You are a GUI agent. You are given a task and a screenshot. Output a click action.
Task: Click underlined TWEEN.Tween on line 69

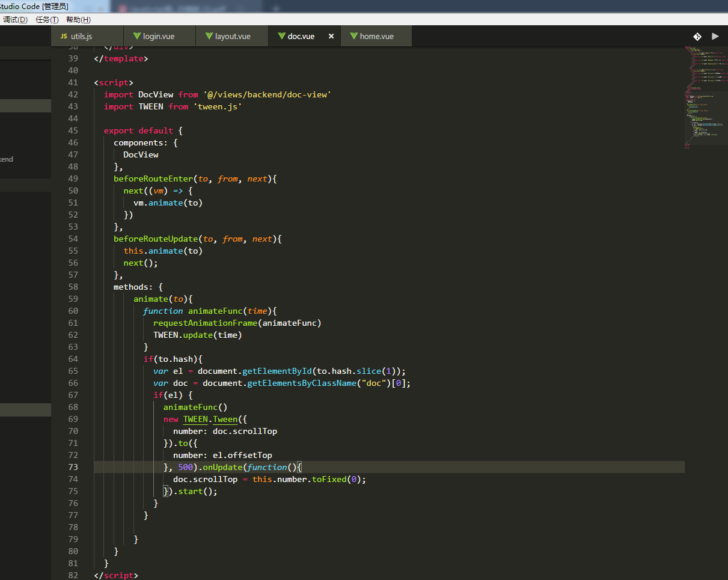(210, 419)
